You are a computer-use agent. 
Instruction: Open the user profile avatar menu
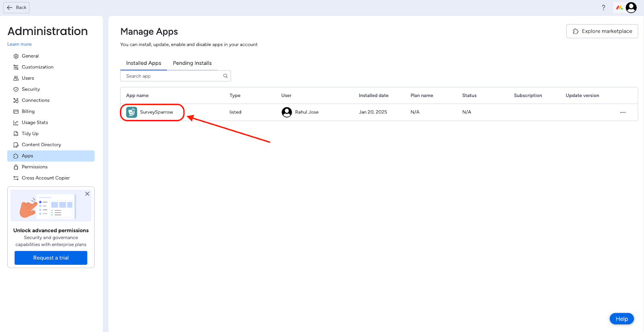click(631, 8)
